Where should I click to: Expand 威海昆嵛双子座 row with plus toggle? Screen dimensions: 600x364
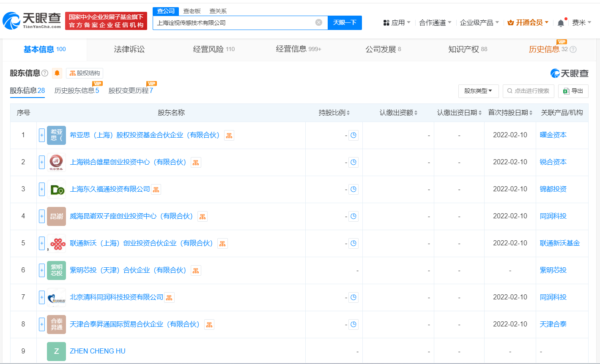pos(42,217)
